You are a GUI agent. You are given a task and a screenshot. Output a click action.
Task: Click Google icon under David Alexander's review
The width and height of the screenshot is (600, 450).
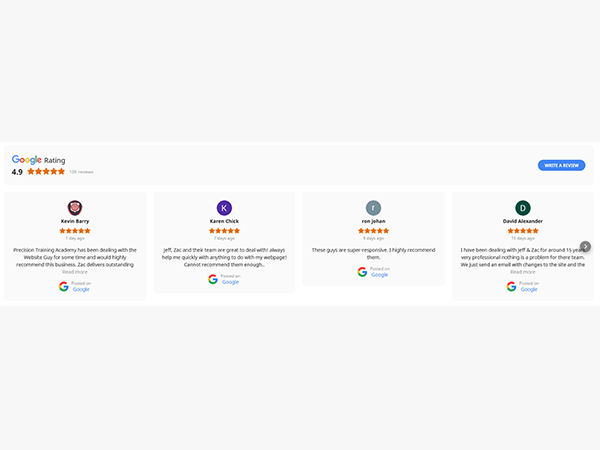[x=511, y=286]
